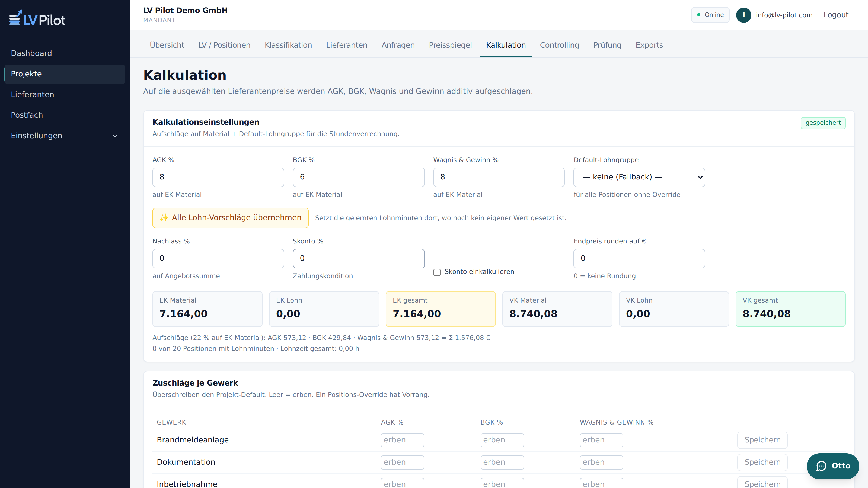Click the Dokumentation row label

(186, 462)
